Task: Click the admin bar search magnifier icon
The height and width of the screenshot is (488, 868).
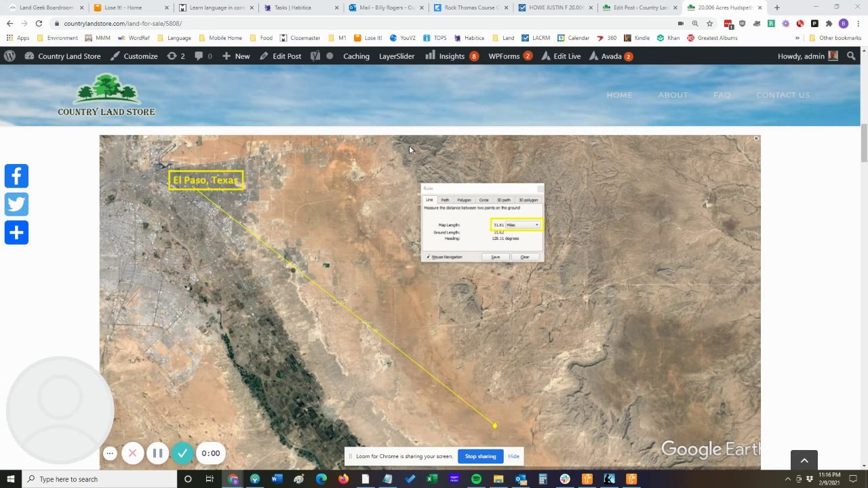Action: tap(851, 56)
